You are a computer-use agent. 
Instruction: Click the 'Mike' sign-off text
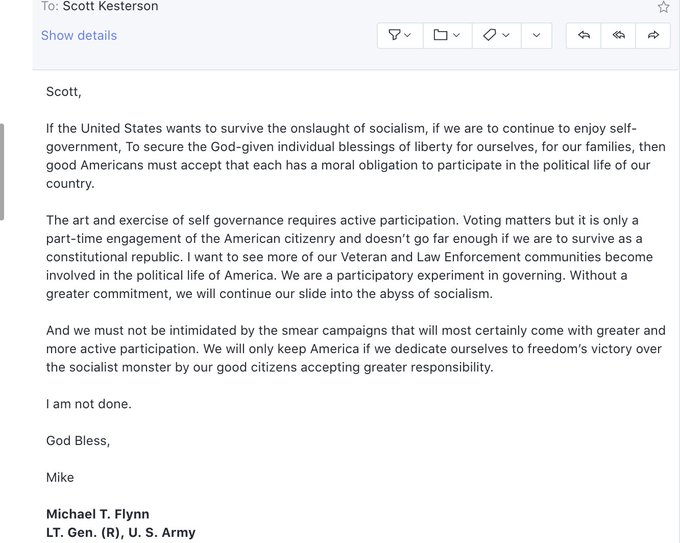coord(60,477)
